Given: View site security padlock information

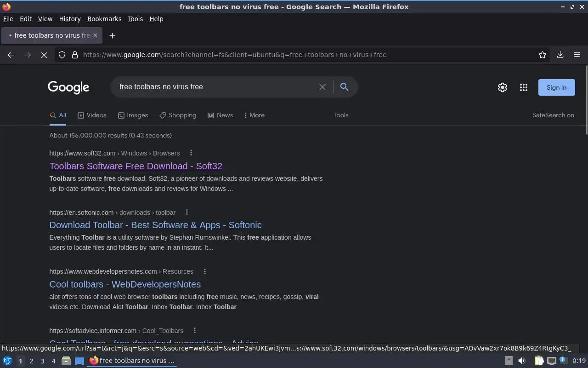Looking at the screenshot, I should tap(75, 55).
